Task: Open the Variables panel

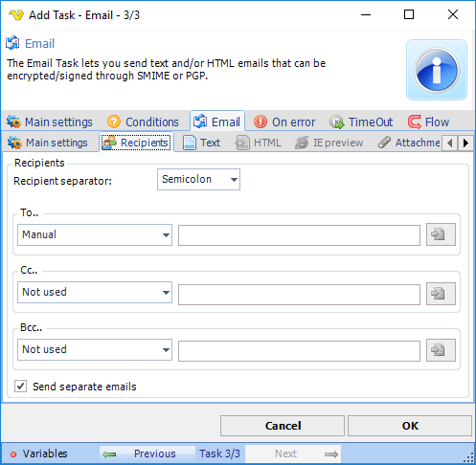Action: pyautogui.click(x=39, y=454)
